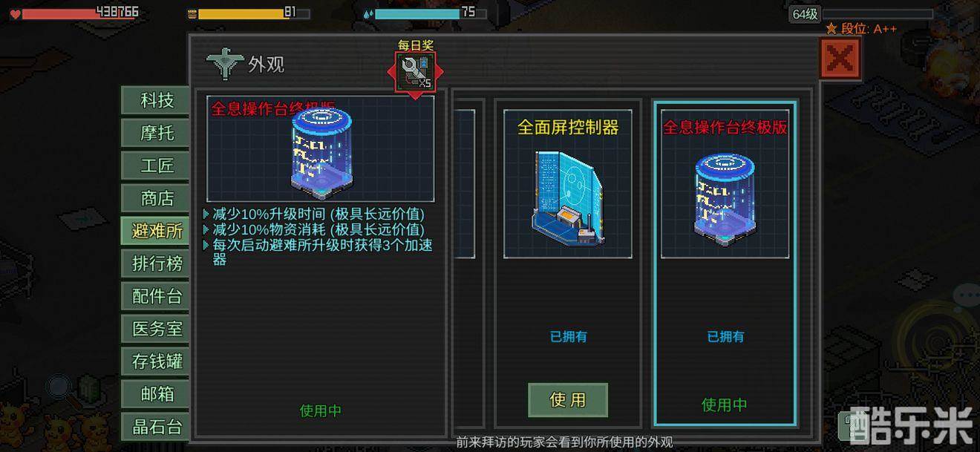Click the 使用 button for 全面屏控制器

568,400
